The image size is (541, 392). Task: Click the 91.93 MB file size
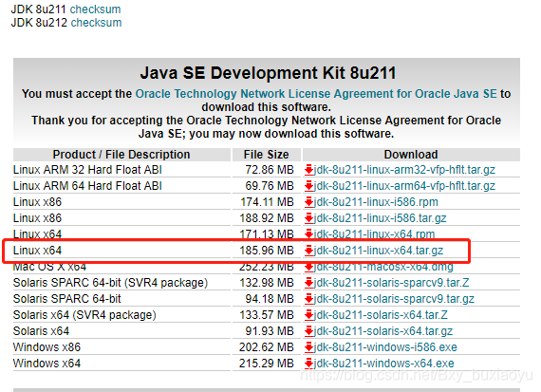click(x=270, y=331)
